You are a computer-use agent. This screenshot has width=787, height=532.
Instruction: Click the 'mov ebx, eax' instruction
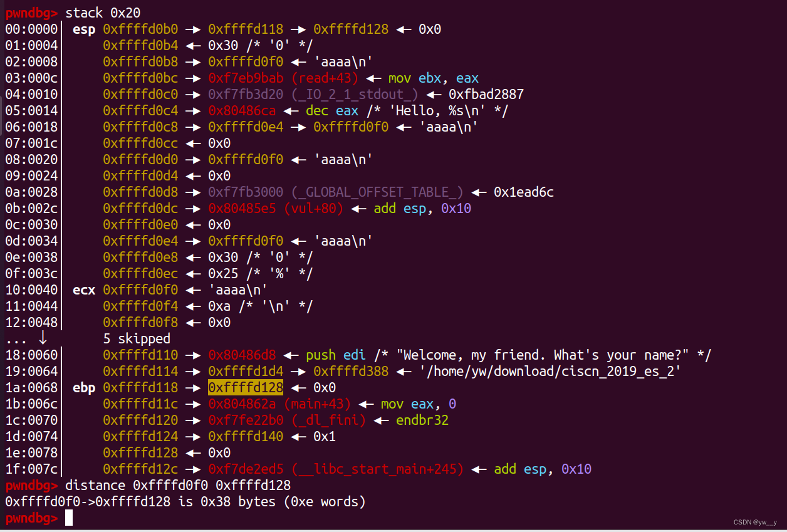click(x=434, y=78)
